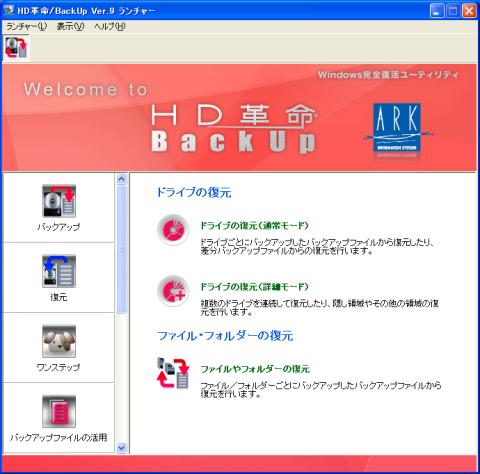Screen dimensions: 480x474
Task: Close the HD革命 launcher window
Action: pos(469,11)
